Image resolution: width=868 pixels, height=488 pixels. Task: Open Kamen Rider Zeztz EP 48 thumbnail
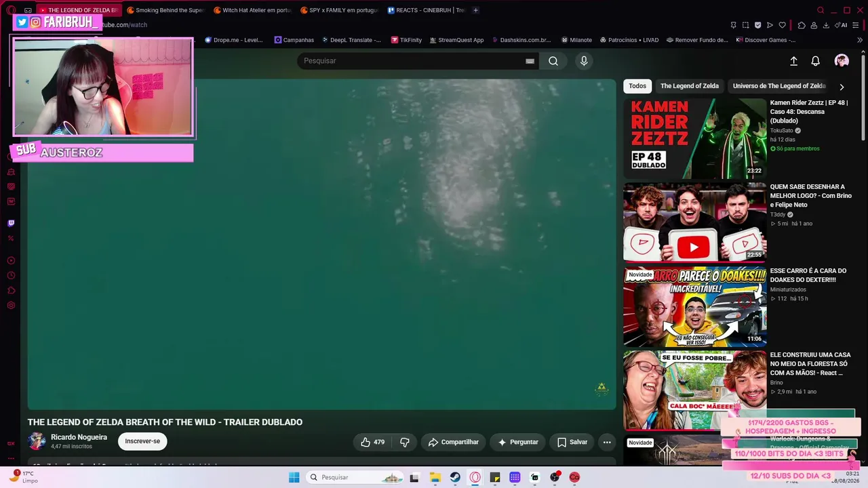pyautogui.click(x=695, y=138)
